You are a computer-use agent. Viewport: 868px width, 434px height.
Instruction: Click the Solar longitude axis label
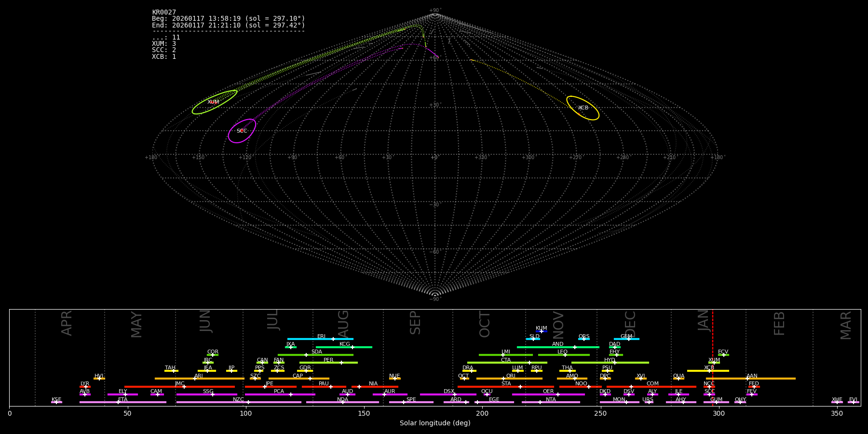coord(434,423)
